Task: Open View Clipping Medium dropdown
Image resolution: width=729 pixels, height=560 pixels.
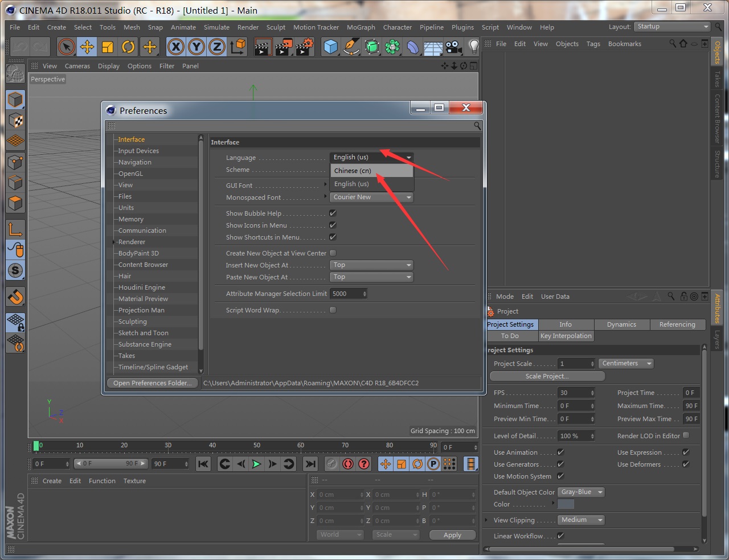Action: tap(581, 520)
